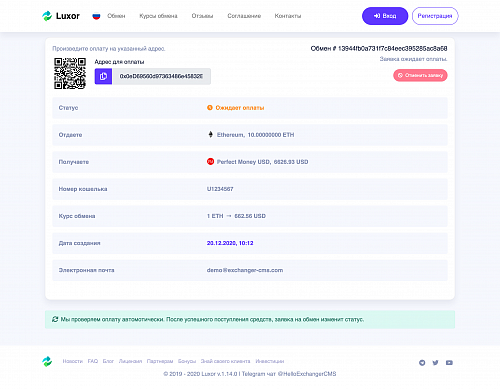Open the Twitter icon in footer

[x=435, y=363]
